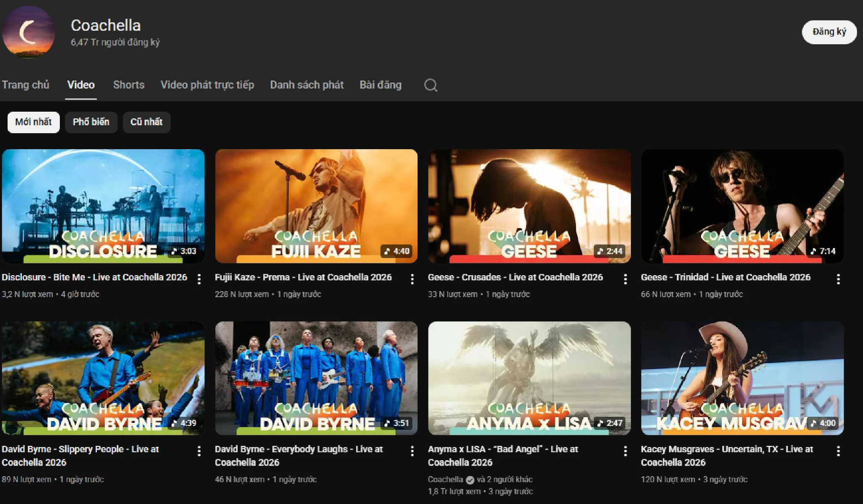
Task: Open options for Anyma x LISA video
Action: click(625, 451)
